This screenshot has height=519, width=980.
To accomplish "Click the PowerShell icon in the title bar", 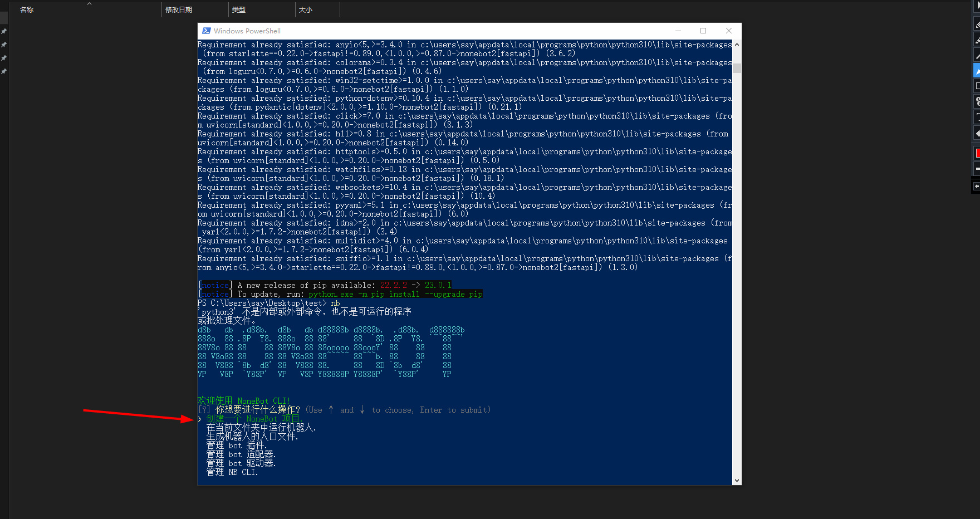I will pos(206,31).
